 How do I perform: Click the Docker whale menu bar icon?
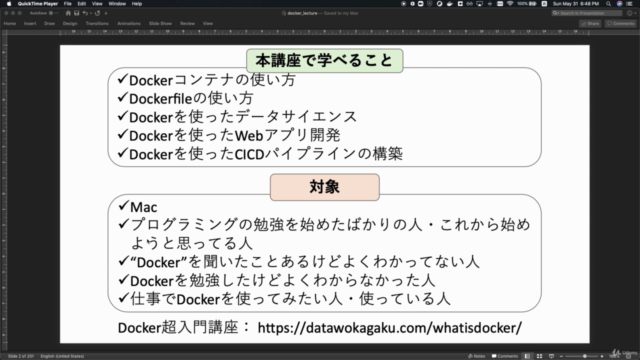pos(450,4)
